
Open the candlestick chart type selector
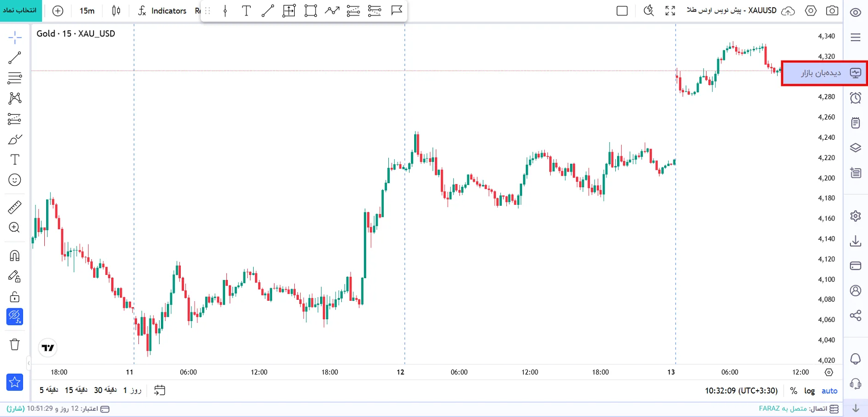point(116,11)
